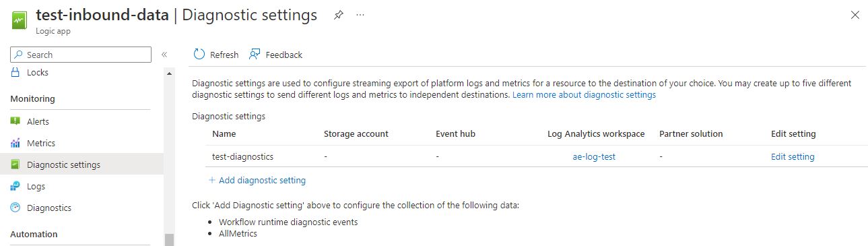
Task: Collapse the sidebar with double chevron
Action: pyautogui.click(x=164, y=55)
